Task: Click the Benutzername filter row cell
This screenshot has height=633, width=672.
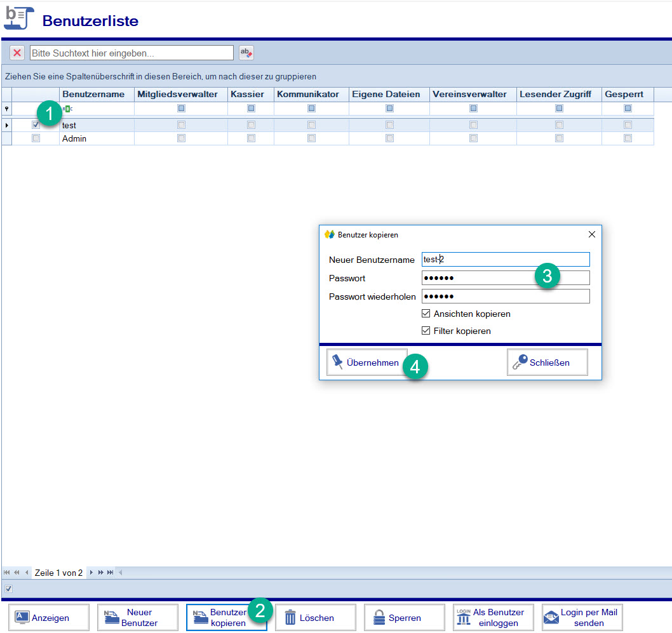Action: (97, 109)
